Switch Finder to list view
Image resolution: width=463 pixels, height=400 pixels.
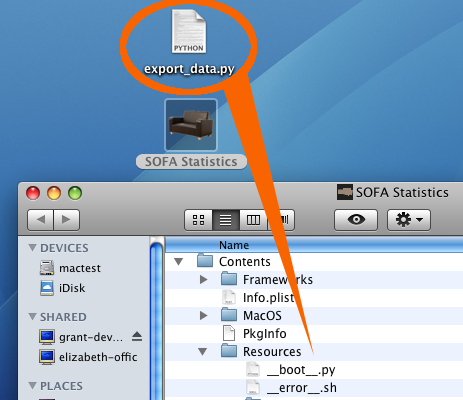point(226,220)
